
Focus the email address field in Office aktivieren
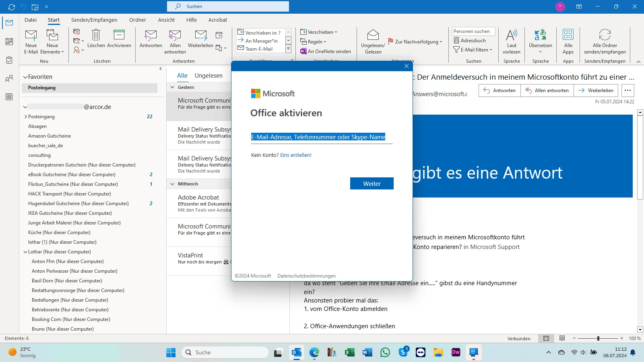pos(322,137)
